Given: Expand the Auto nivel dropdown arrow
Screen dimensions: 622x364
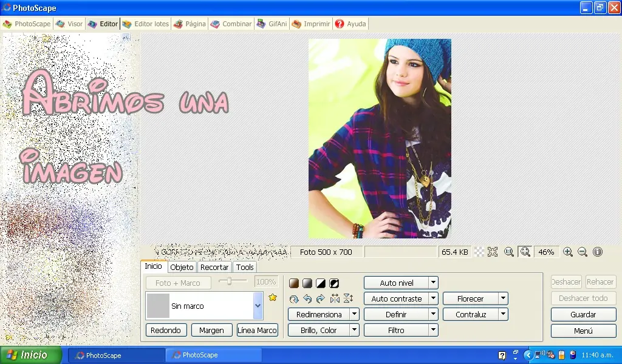Looking at the screenshot, I should [433, 283].
